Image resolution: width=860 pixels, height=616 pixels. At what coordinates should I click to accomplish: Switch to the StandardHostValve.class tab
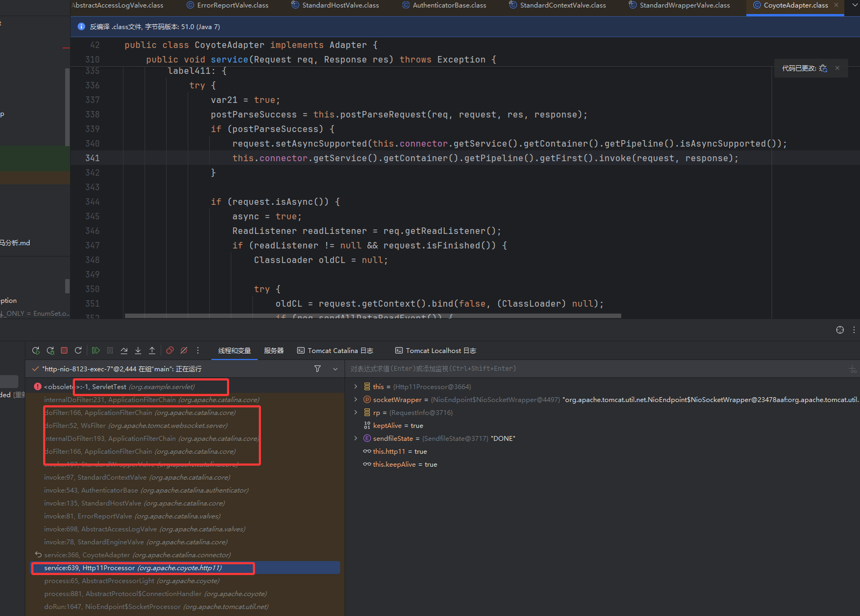coord(340,5)
